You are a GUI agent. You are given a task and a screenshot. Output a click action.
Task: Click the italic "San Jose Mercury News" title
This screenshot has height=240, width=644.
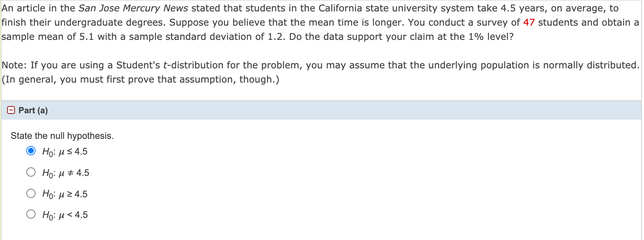pos(133,8)
